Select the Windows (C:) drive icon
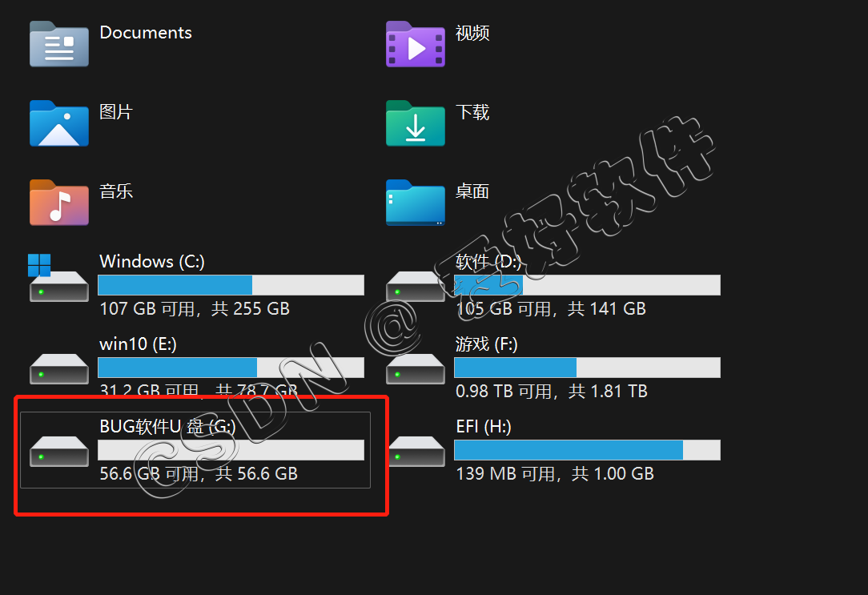This screenshot has height=595, width=868. (58, 278)
